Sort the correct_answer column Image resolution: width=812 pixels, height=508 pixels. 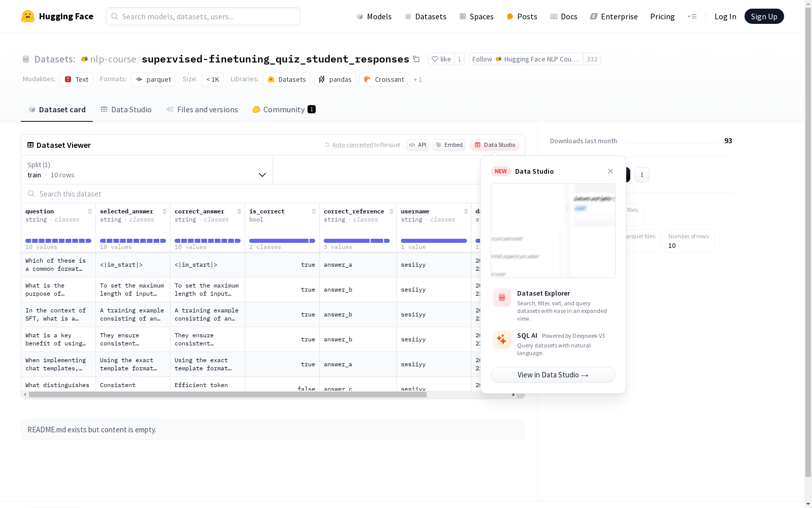click(239, 211)
